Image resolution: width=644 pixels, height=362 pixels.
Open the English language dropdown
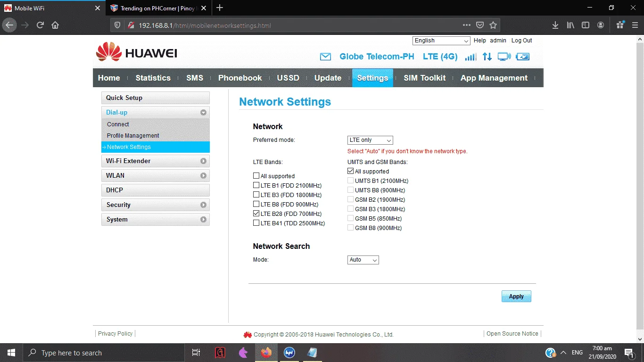pos(441,41)
